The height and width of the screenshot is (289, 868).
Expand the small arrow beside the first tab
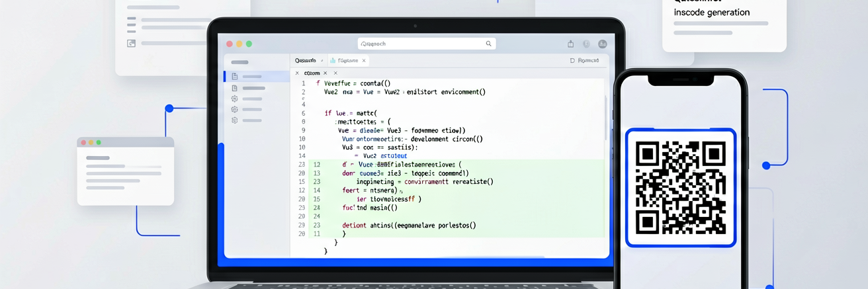point(322,60)
